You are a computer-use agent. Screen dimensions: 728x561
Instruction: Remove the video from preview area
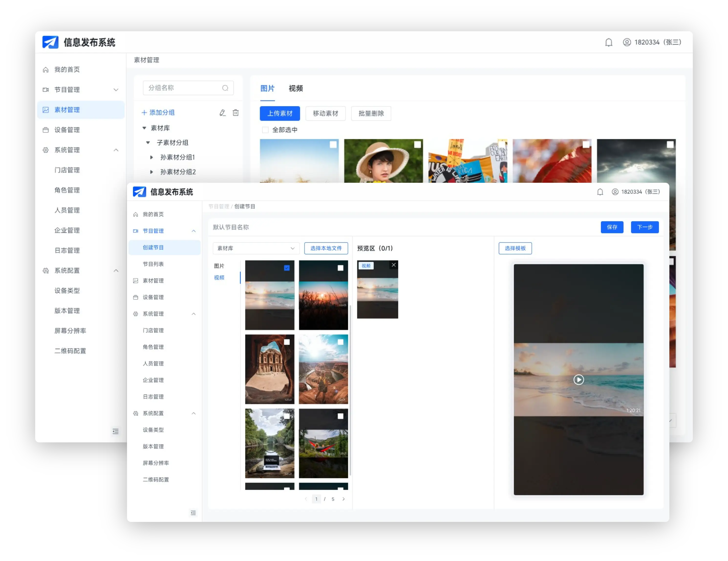click(x=394, y=265)
